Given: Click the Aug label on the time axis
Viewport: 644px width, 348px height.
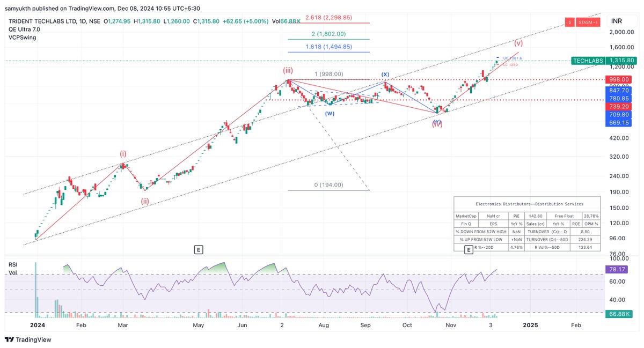Looking at the screenshot, I should click(324, 325).
